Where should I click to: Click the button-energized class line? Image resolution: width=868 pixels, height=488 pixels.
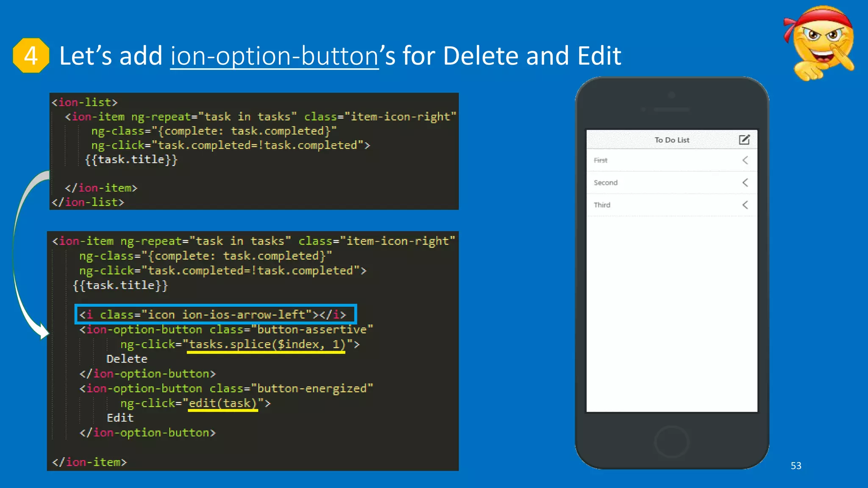point(226,388)
